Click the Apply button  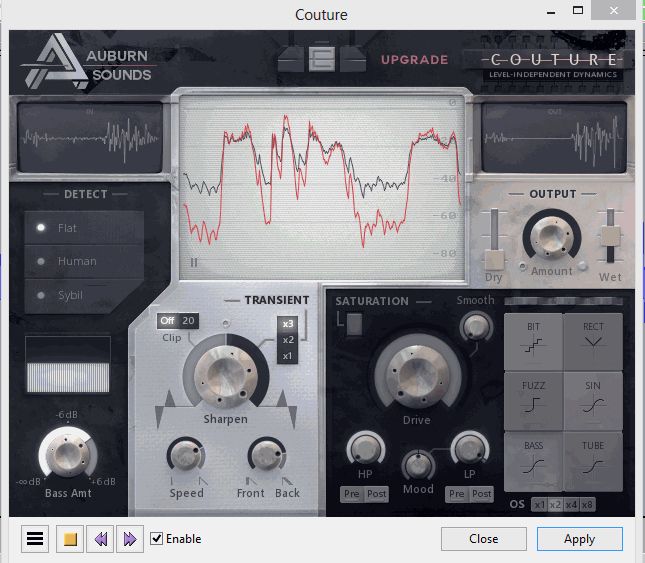(x=580, y=539)
